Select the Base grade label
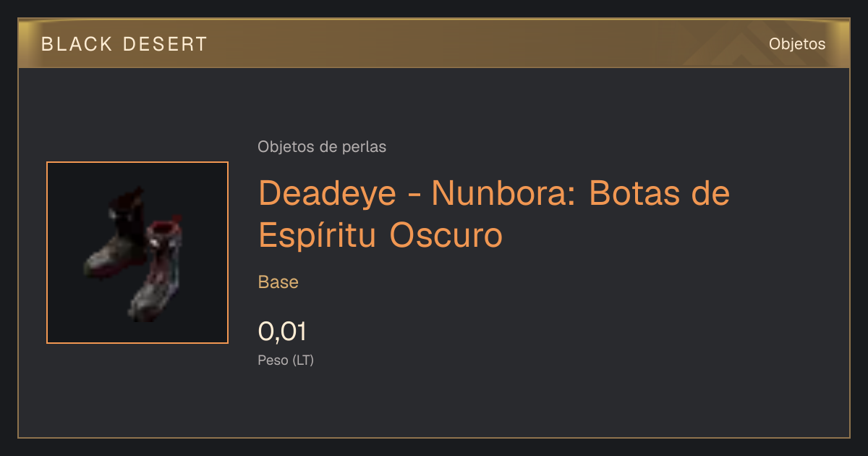Viewport: 868px width, 456px height. [278, 282]
